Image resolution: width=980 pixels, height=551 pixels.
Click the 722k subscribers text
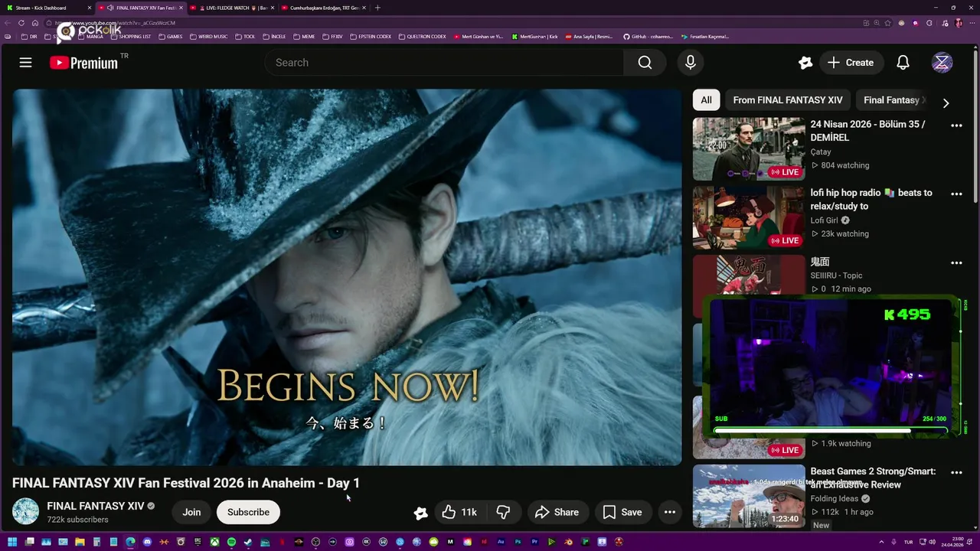click(77, 520)
